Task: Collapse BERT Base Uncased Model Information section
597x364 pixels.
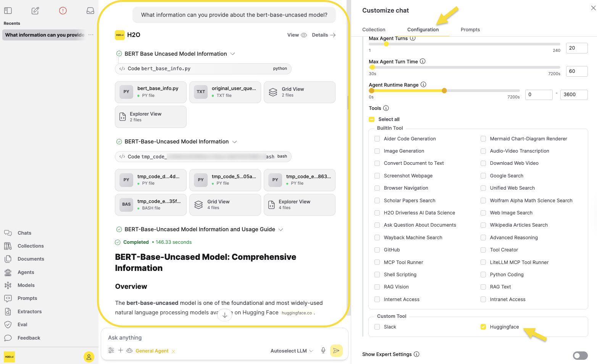Action: [232, 54]
